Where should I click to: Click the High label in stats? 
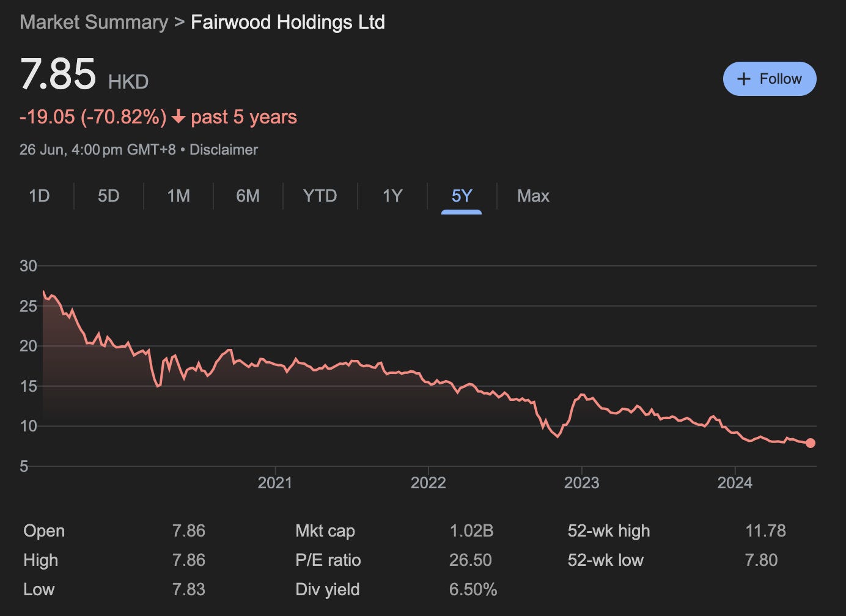click(40, 560)
